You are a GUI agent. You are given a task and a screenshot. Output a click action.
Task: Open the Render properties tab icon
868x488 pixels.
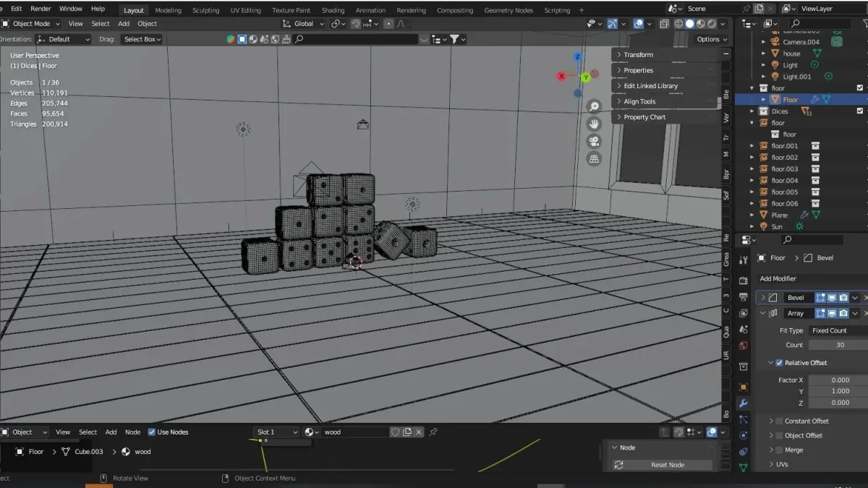(743, 281)
